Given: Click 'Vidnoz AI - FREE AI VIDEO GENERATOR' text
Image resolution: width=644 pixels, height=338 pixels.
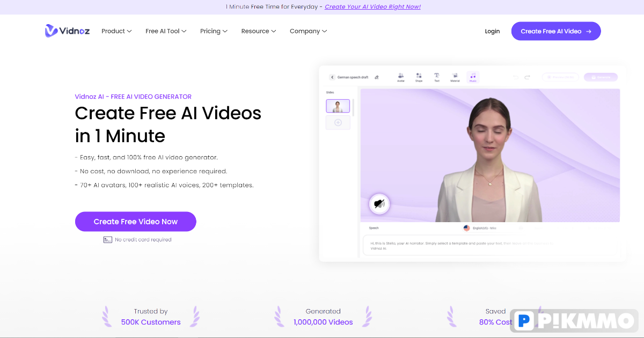Looking at the screenshot, I should coord(133,97).
